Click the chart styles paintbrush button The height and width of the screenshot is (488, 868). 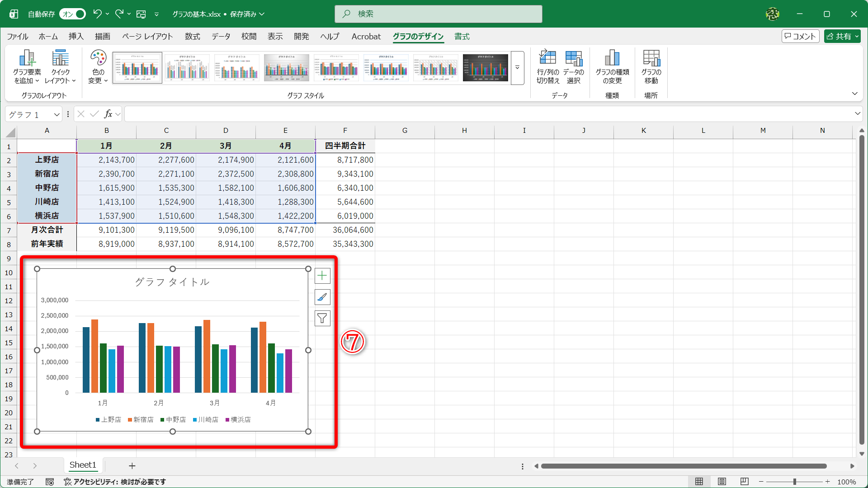tap(322, 297)
